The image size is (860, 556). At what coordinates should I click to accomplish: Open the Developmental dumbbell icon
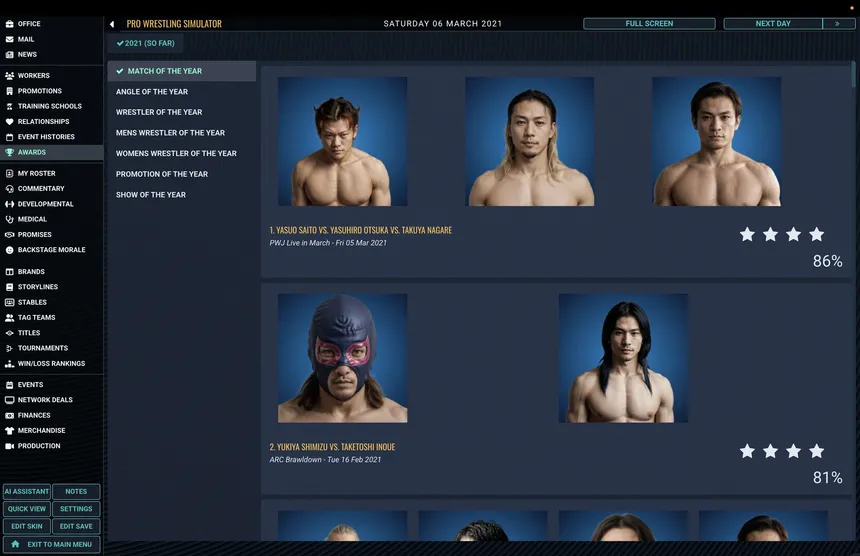(9, 204)
